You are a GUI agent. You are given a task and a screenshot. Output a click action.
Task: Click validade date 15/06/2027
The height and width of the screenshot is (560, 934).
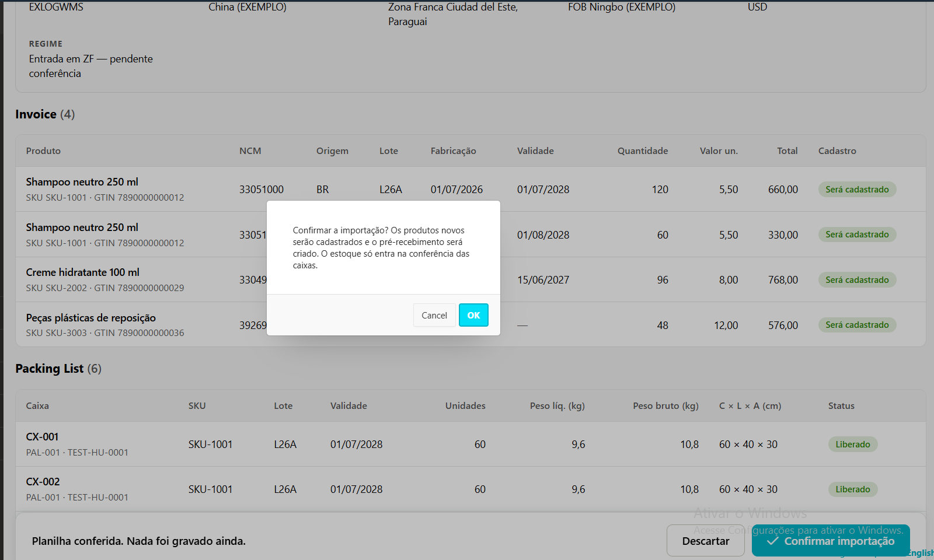(543, 280)
